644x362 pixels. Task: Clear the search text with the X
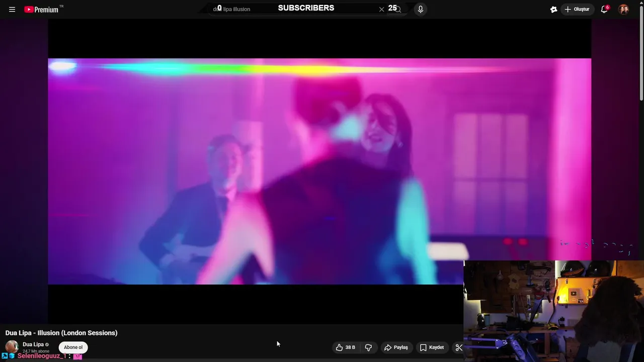tap(381, 9)
